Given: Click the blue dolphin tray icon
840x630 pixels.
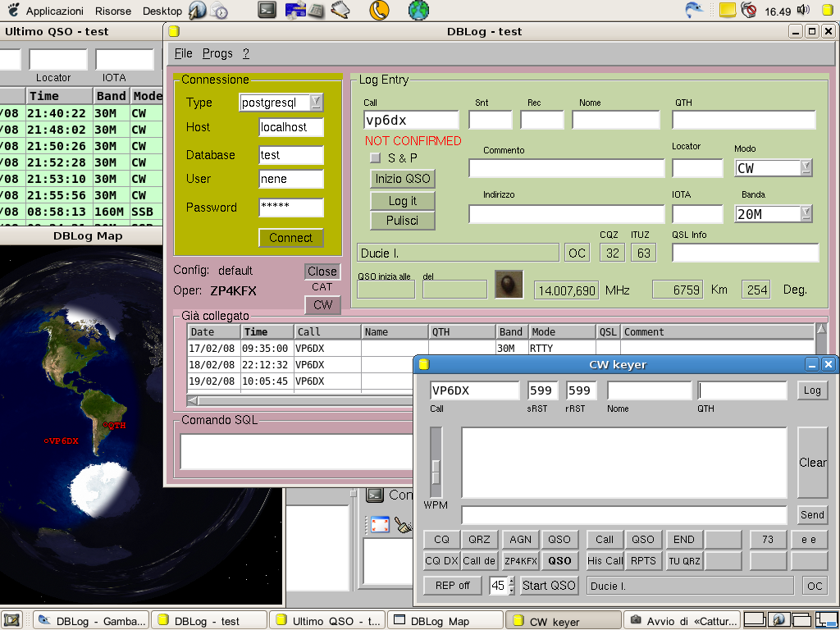Looking at the screenshot, I should point(694,11).
